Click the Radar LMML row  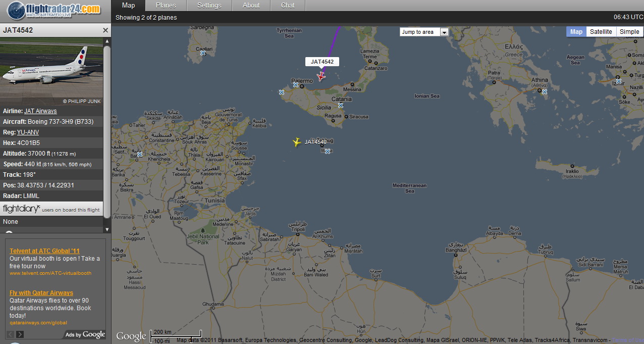pos(51,196)
